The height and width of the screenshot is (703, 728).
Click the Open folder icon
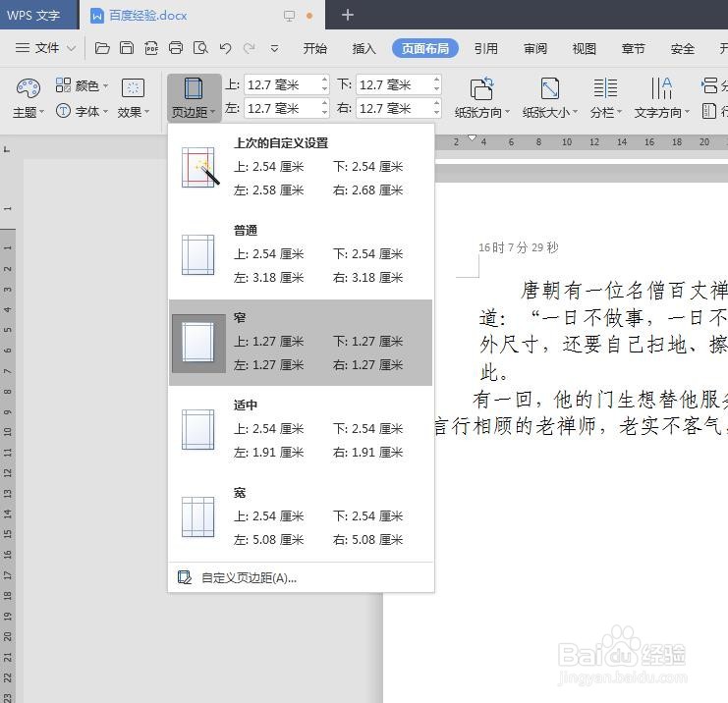102,48
